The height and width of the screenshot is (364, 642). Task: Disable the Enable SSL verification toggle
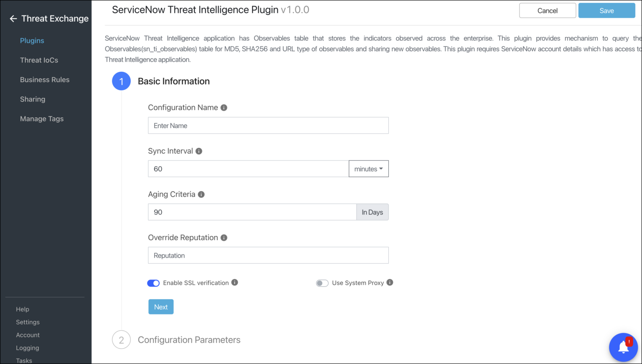coord(153,283)
